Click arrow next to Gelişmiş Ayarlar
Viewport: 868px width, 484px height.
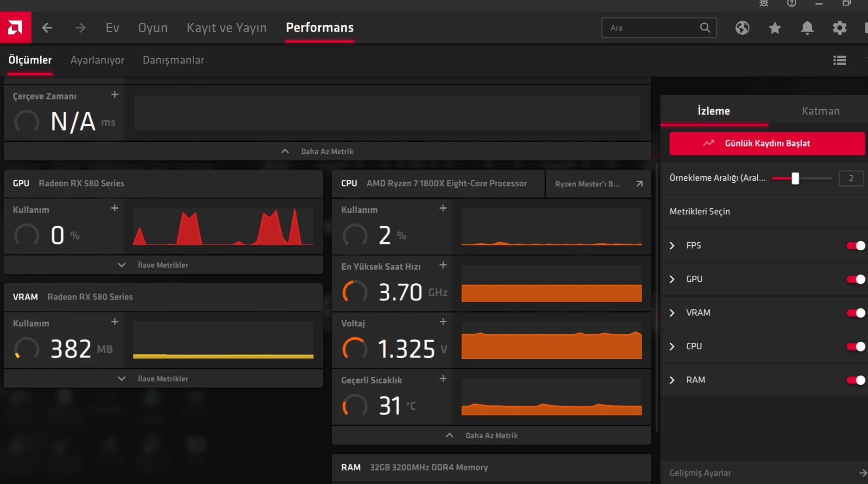pos(863,473)
